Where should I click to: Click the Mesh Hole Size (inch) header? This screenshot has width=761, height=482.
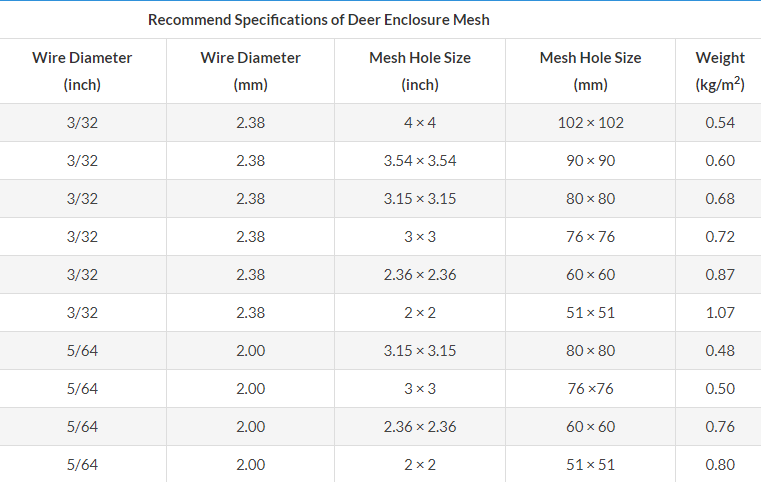click(x=420, y=71)
